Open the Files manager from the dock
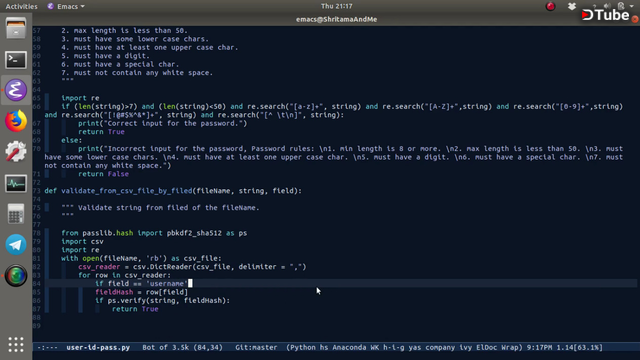Screen dimensions: 640x360 tap(16, 29)
